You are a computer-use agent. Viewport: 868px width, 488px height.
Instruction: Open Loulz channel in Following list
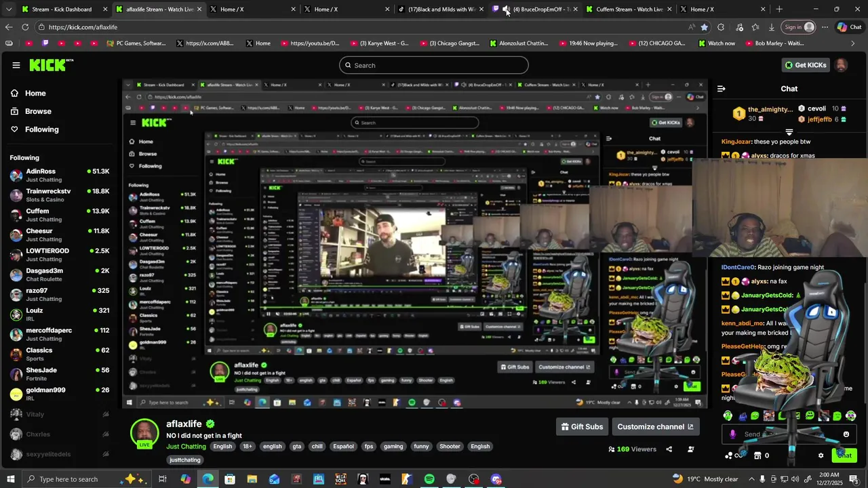[60, 314]
